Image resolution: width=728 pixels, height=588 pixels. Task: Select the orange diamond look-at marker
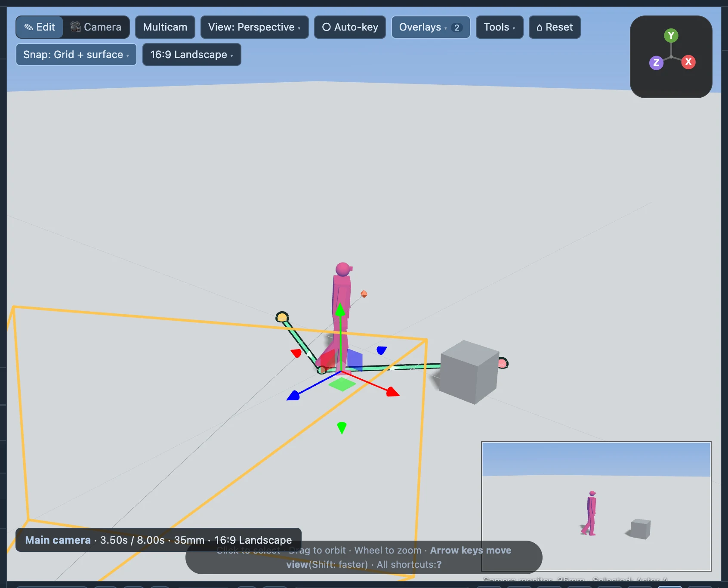[x=364, y=294]
